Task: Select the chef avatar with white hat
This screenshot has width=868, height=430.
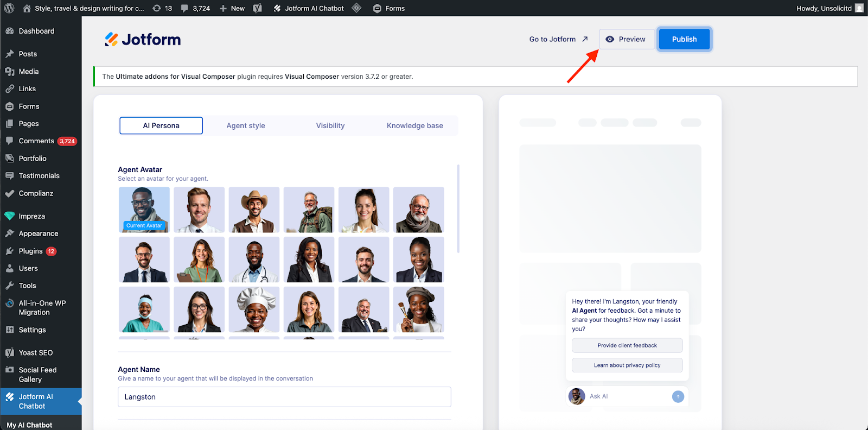Action: point(254,309)
